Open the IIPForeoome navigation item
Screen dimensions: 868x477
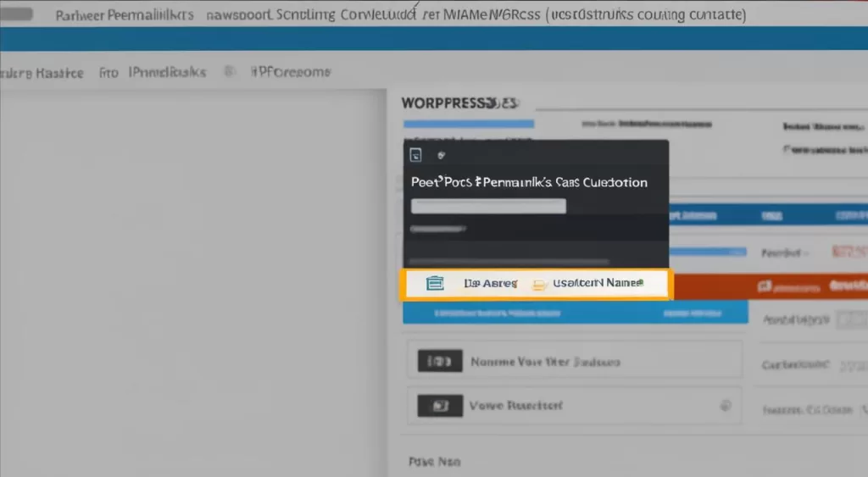click(x=290, y=72)
